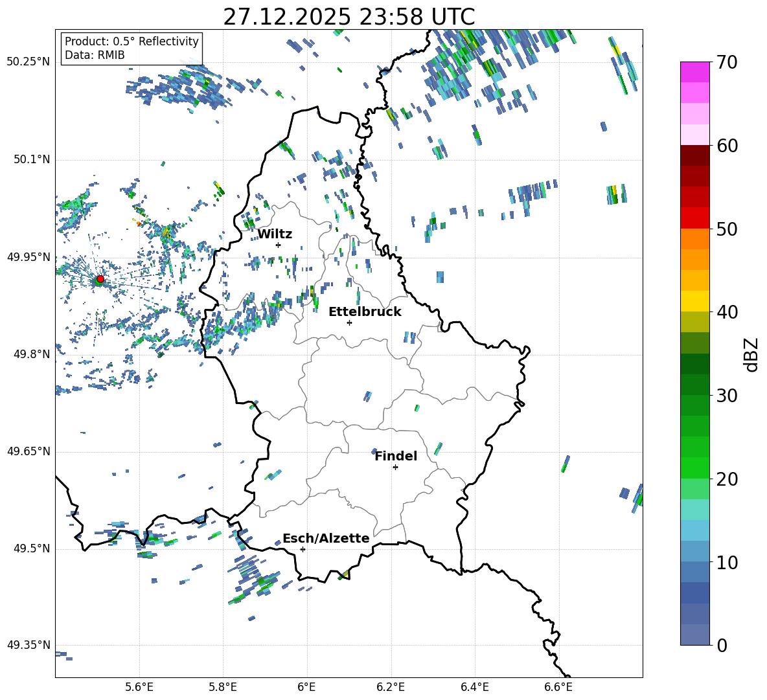
Task: Pick the yellow swatch just above 40 dBZ
Action: [695, 301]
